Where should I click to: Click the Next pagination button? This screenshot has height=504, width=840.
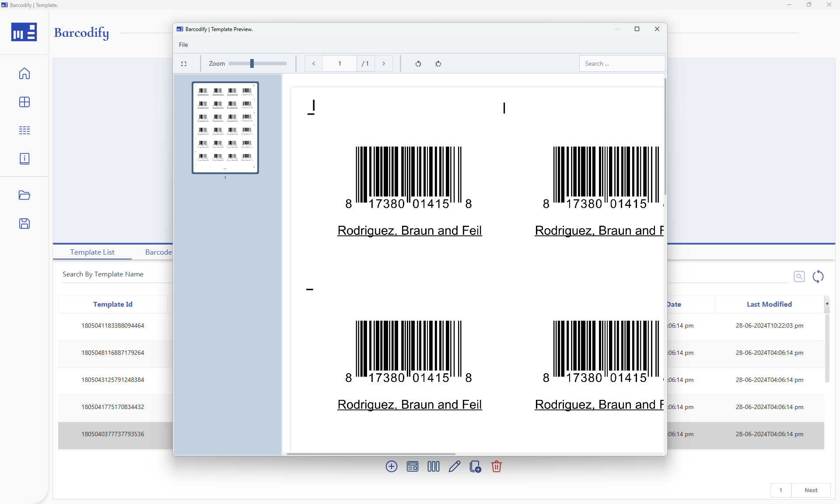pyautogui.click(x=811, y=490)
